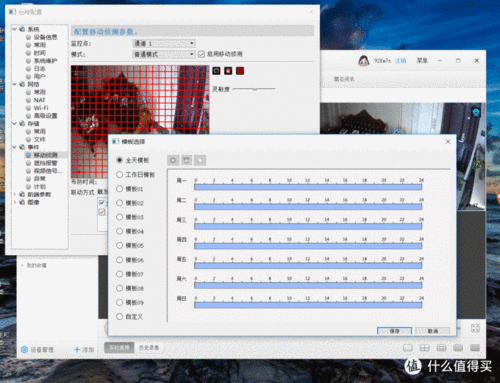Select 自定义 radio button
The width and height of the screenshot is (500, 383).
119,316
